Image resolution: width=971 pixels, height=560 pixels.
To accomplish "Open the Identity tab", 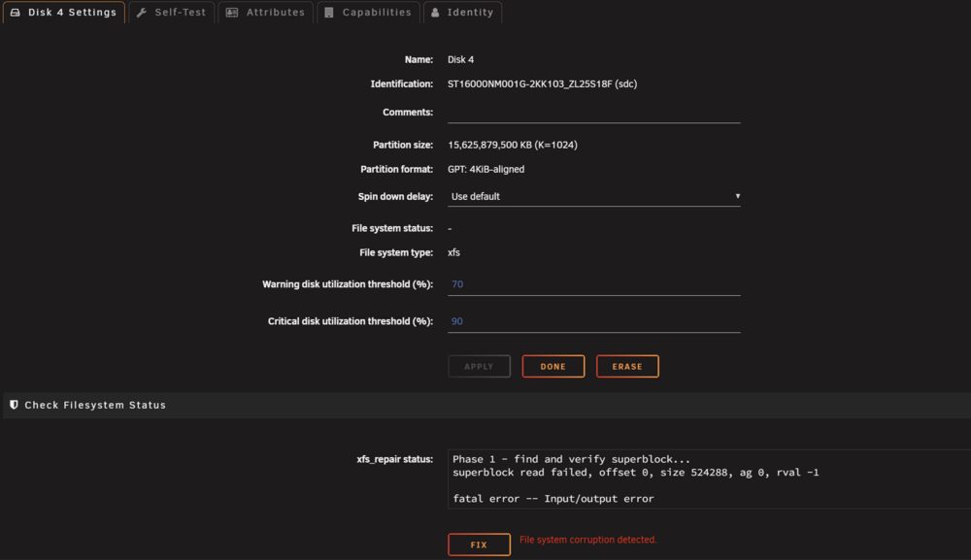I will (462, 13).
